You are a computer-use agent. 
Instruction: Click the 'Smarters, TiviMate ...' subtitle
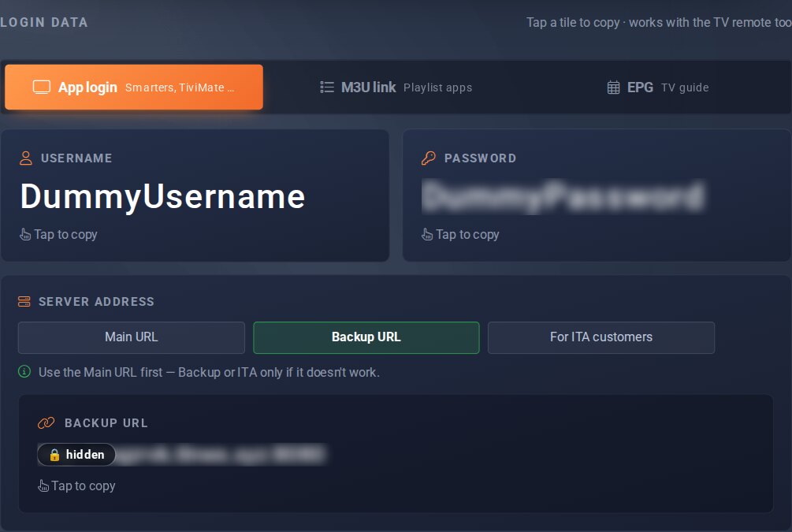tap(180, 87)
